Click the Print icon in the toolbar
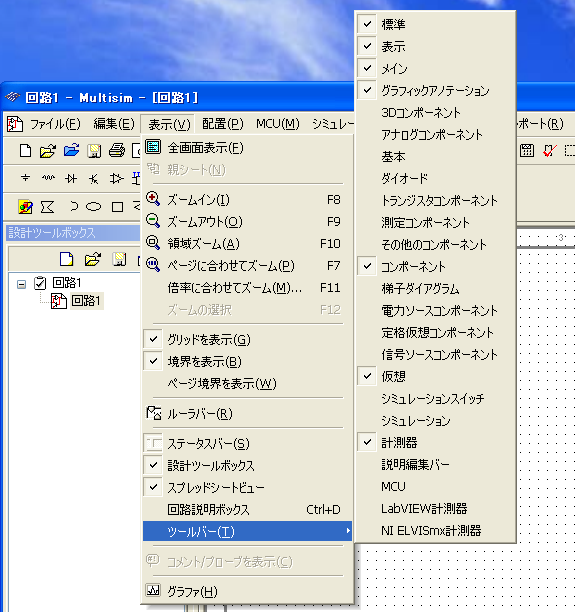 coord(117,151)
